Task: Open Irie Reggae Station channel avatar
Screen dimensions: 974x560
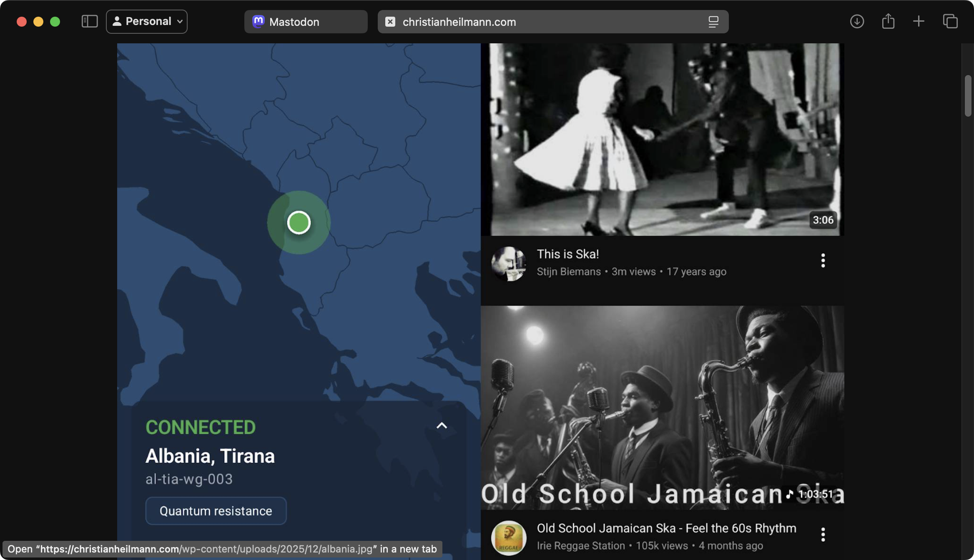Action: point(508,537)
